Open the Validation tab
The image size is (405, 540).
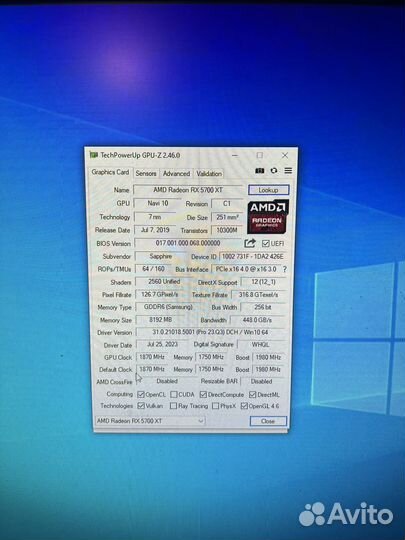[x=209, y=174]
